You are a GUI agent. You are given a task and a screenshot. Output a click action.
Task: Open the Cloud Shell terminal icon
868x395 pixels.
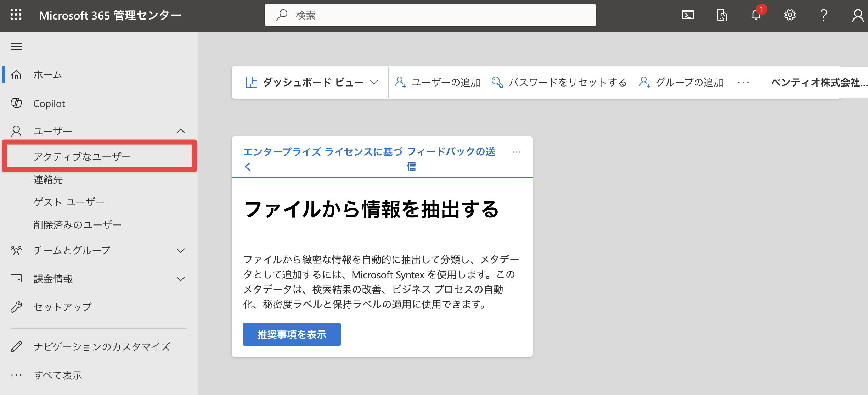688,15
